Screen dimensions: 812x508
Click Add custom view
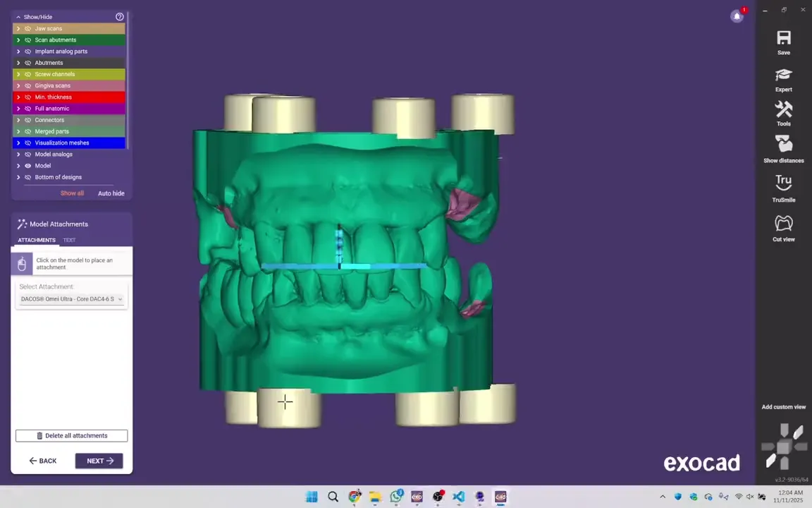pyautogui.click(x=784, y=407)
